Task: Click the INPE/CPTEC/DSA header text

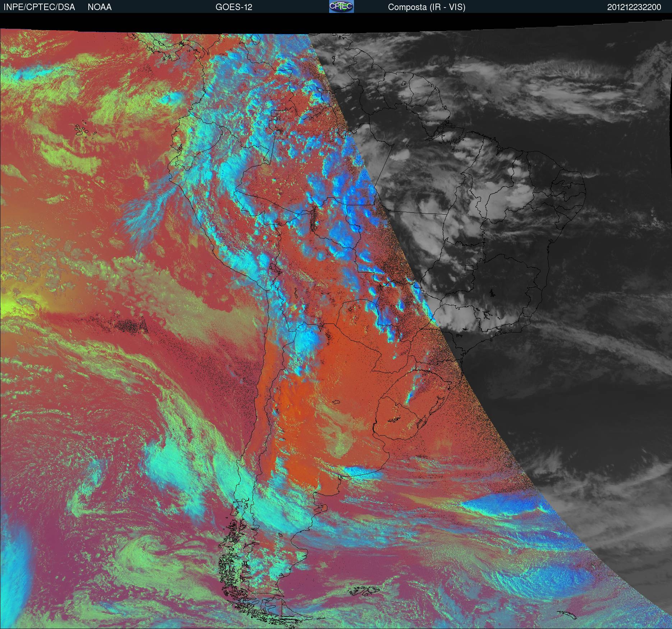Action: [x=39, y=7]
